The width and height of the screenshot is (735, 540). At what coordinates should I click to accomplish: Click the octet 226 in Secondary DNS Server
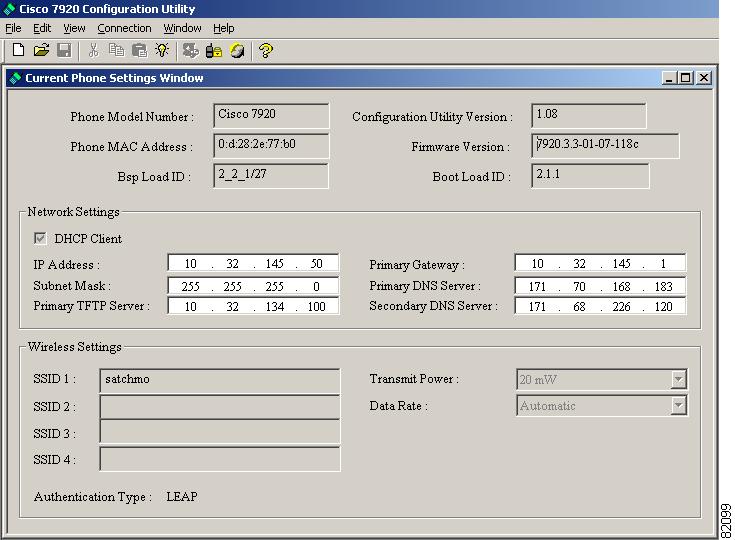click(x=622, y=307)
